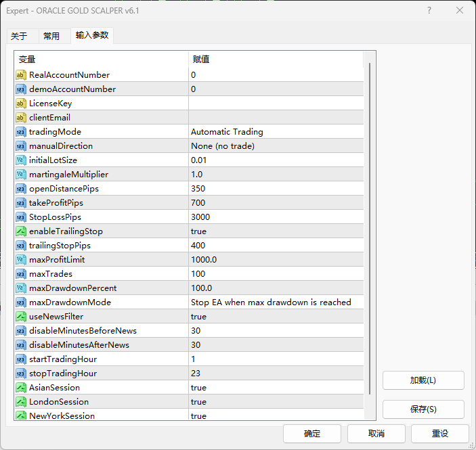
Task: Click the integer icon beside maxTrades
Action: click(x=20, y=274)
